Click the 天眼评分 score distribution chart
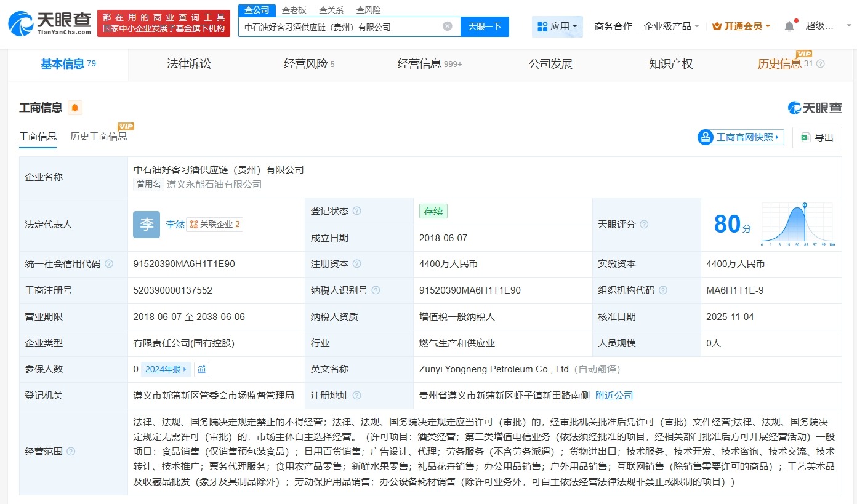This screenshot has width=857, height=504. (797, 224)
